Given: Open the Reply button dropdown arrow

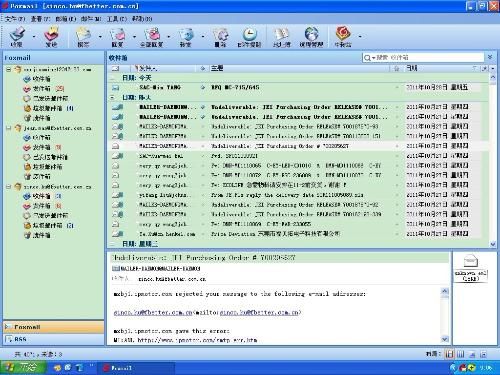Looking at the screenshot, I should 134,36.
